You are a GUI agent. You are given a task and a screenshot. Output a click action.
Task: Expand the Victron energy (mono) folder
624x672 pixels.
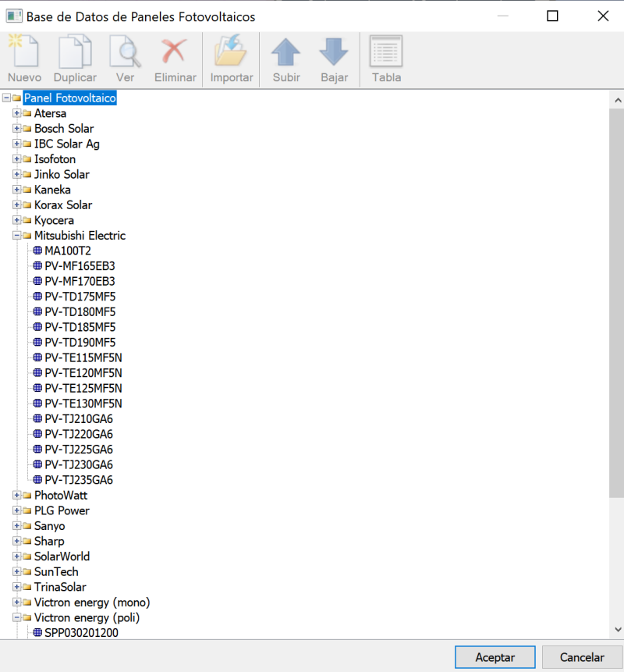(x=16, y=602)
